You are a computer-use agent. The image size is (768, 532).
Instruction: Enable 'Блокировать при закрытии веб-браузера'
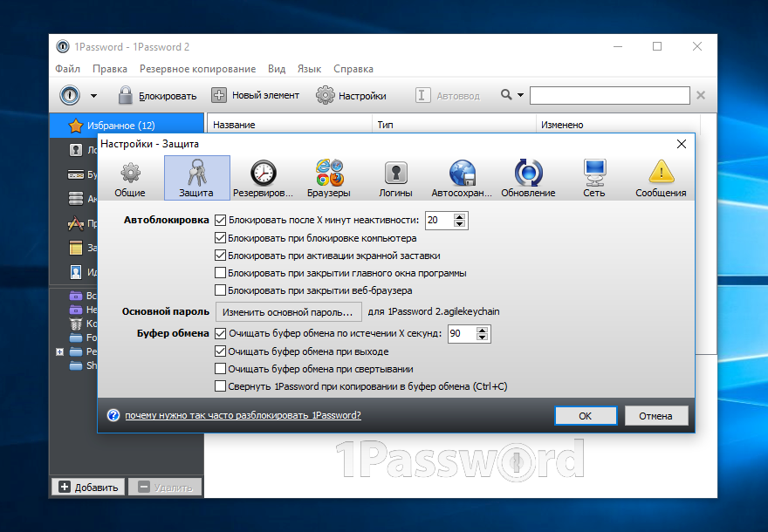pos(221,290)
